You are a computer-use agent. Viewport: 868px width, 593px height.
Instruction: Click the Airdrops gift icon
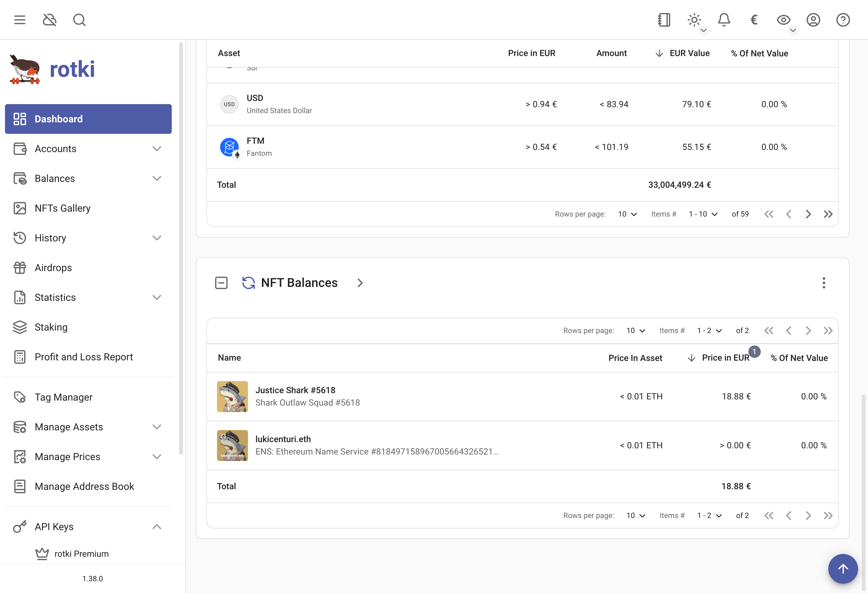[20, 268]
